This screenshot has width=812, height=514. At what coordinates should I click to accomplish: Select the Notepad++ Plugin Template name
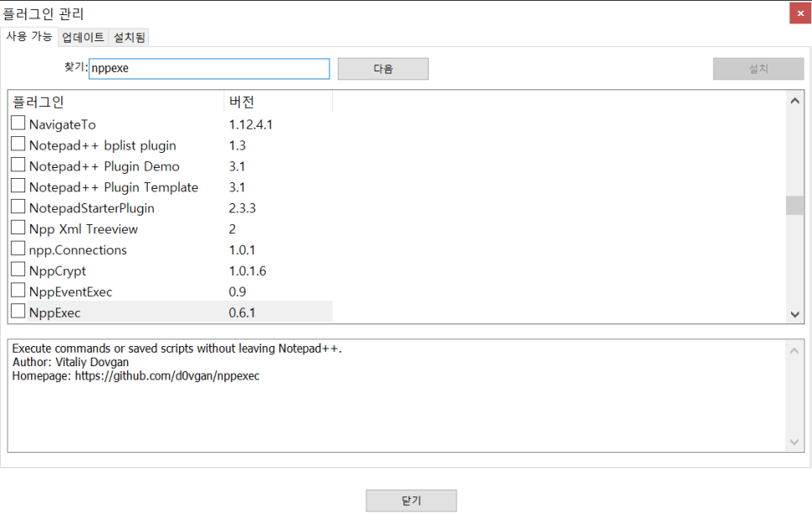click(114, 187)
